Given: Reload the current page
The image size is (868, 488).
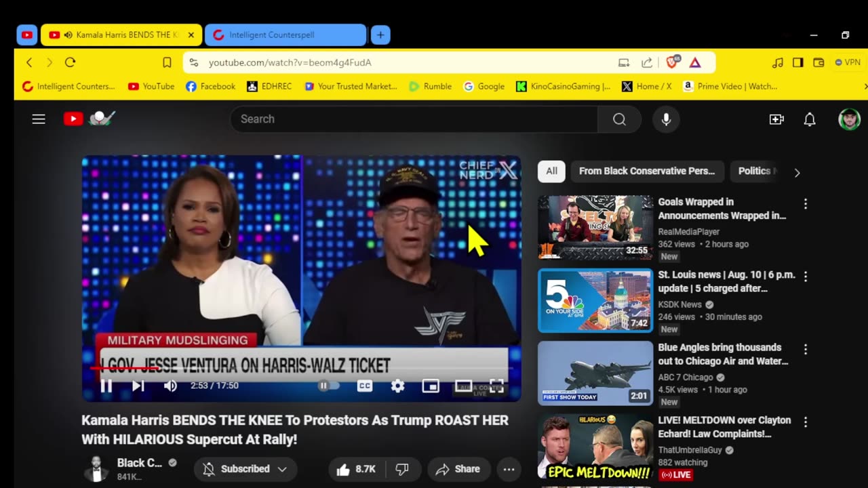Looking at the screenshot, I should 70,62.
